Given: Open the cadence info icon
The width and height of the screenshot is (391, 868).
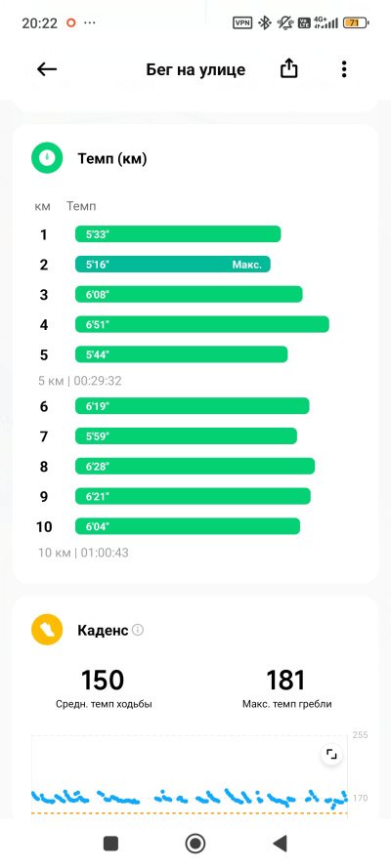Looking at the screenshot, I should click(x=138, y=630).
